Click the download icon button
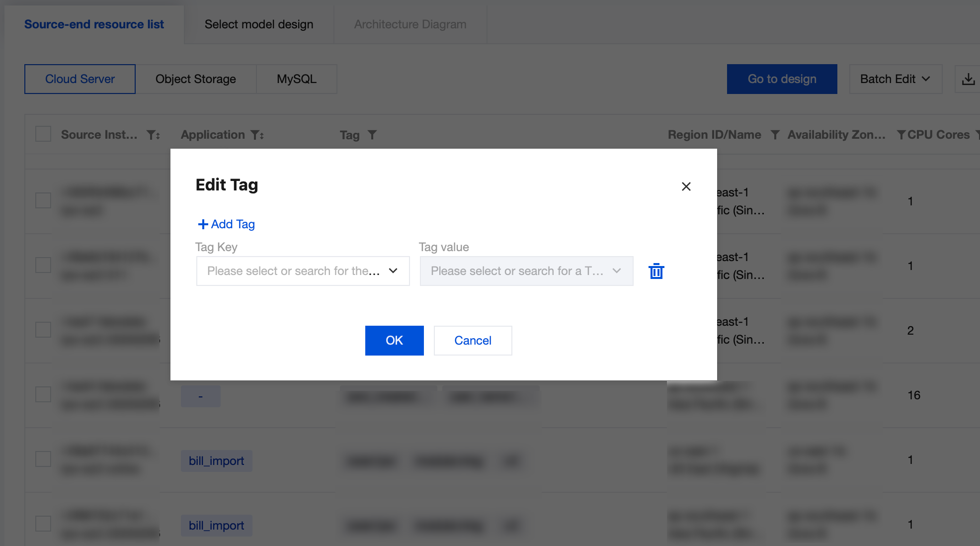980x546 pixels. (x=968, y=79)
